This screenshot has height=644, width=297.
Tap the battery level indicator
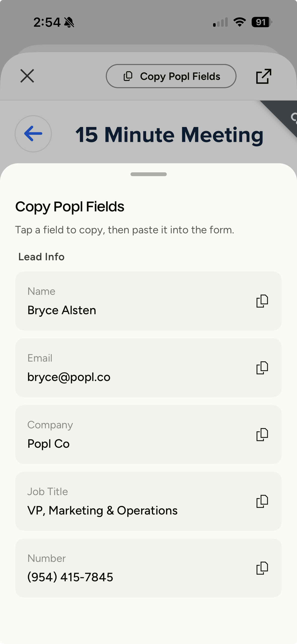(261, 22)
